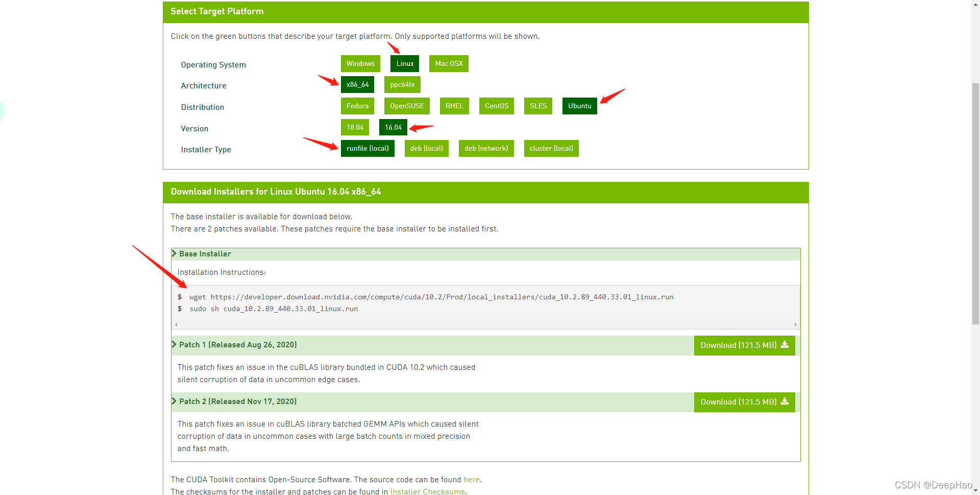Choose RHEL distribution
Image resolution: width=980 pixels, height=495 pixels.
(454, 106)
